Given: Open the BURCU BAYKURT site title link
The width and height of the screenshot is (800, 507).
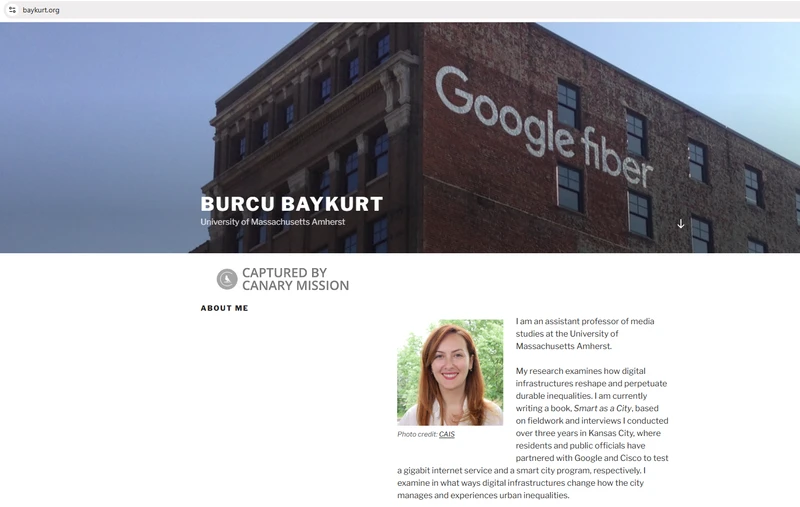Looking at the screenshot, I should (291, 204).
